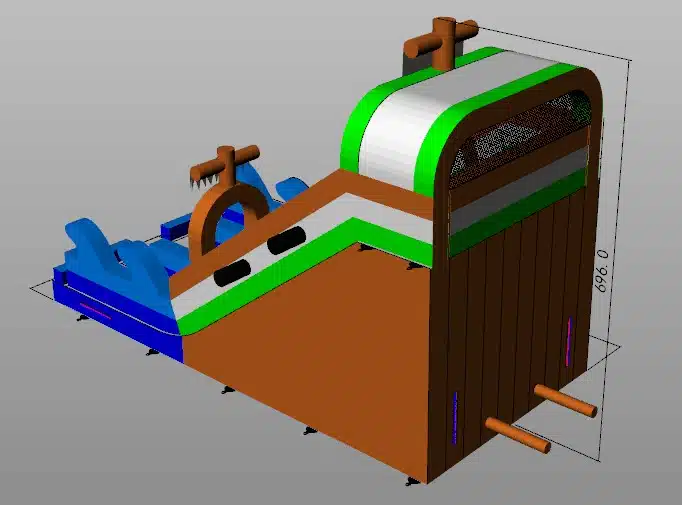Click the left black cylinder on the slide
The image size is (682, 505).
pyautogui.click(x=233, y=273)
